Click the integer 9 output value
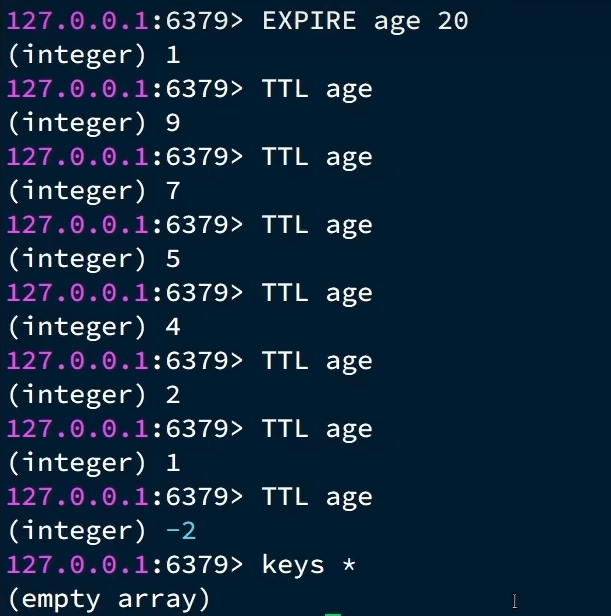611x616 pixels. click(173, 123)
